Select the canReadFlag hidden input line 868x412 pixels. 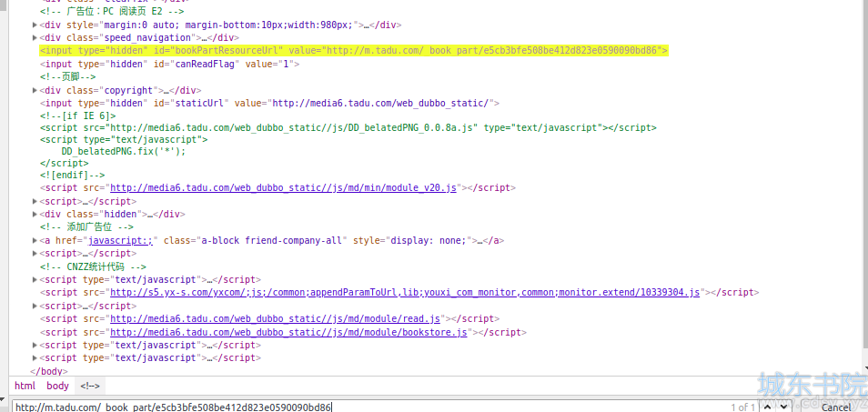tap(169, 65)
